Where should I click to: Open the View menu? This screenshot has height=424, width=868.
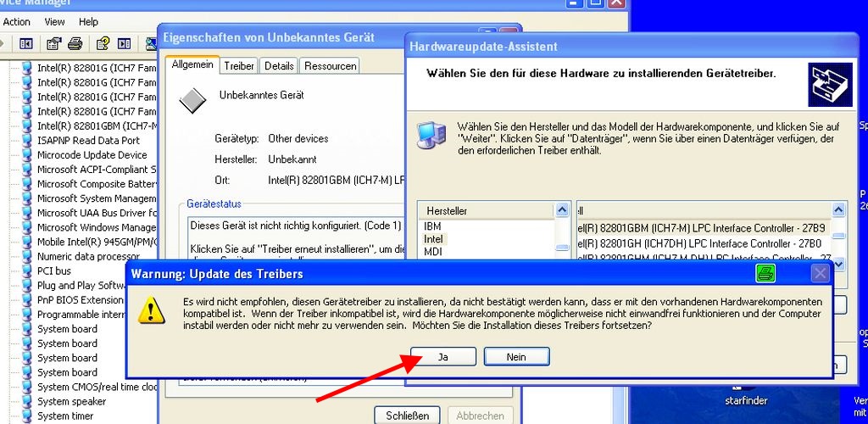pos(55,22)
